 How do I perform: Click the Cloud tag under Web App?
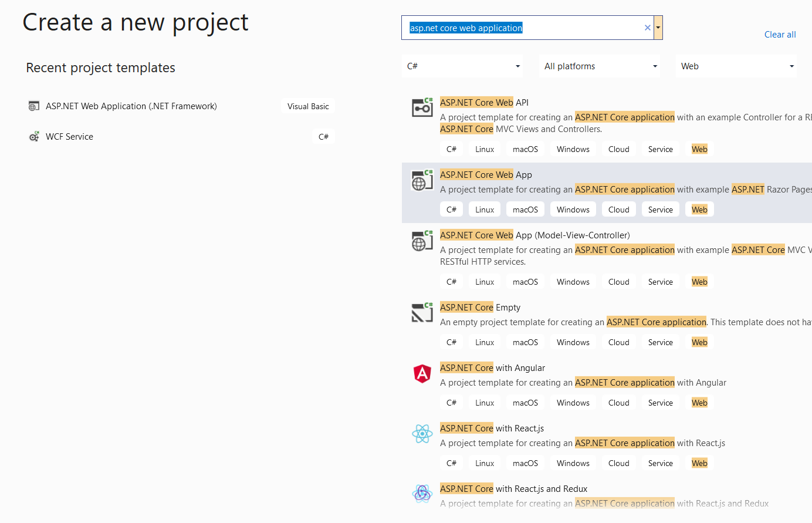619,210
